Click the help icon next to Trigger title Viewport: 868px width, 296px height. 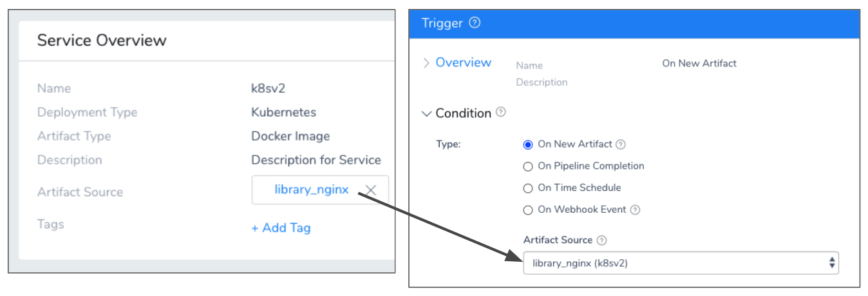point(475,23)
